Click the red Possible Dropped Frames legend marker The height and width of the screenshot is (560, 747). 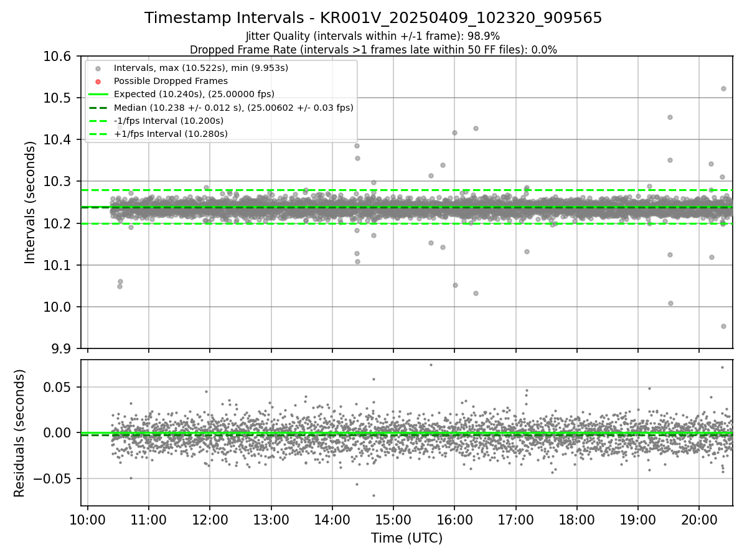[98, 82]
